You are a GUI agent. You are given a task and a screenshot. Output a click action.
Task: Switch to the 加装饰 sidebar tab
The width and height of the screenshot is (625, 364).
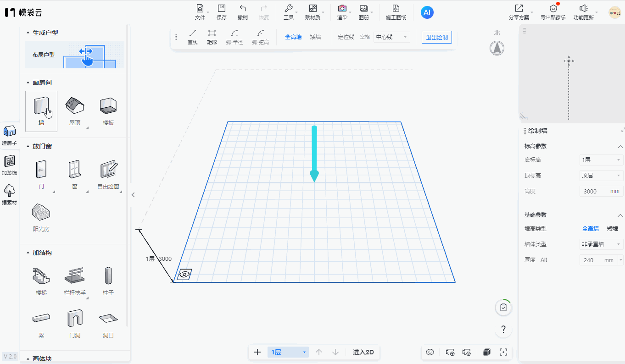point(9,165)
